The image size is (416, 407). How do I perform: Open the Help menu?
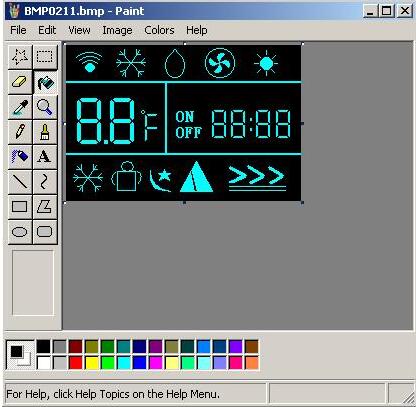[x=197, y=30]
